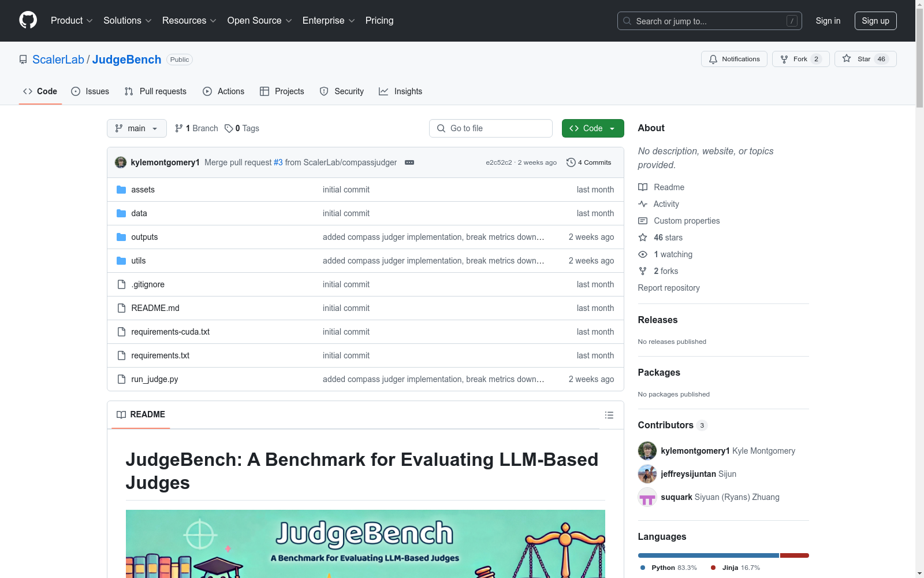Open the Product dropdown menu
This screenshot has width=924, height=578.
72,21
